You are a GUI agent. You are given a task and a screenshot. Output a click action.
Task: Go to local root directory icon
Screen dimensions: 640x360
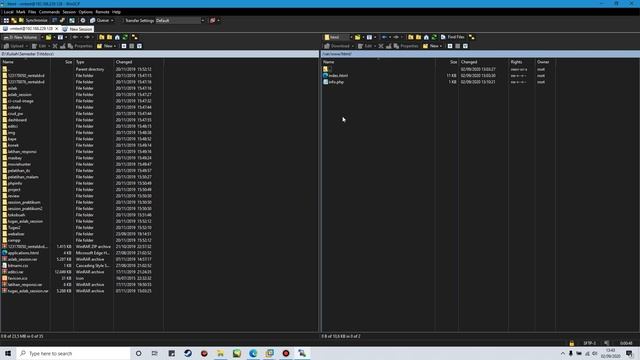click(x=109, y=37)
